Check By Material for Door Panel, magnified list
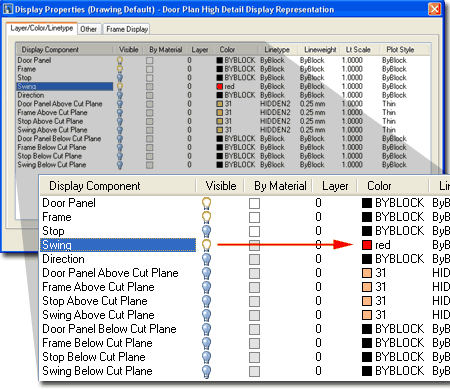The height and width of the screenshot is (389, 450). [254, 203]
